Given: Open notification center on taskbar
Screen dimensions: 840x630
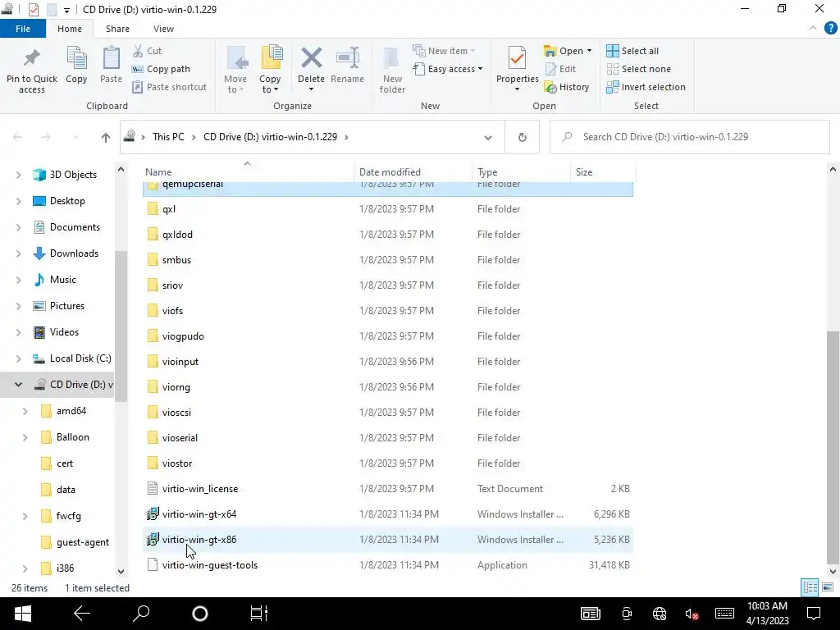Looking at the screenshot, I should coord(814,614).
